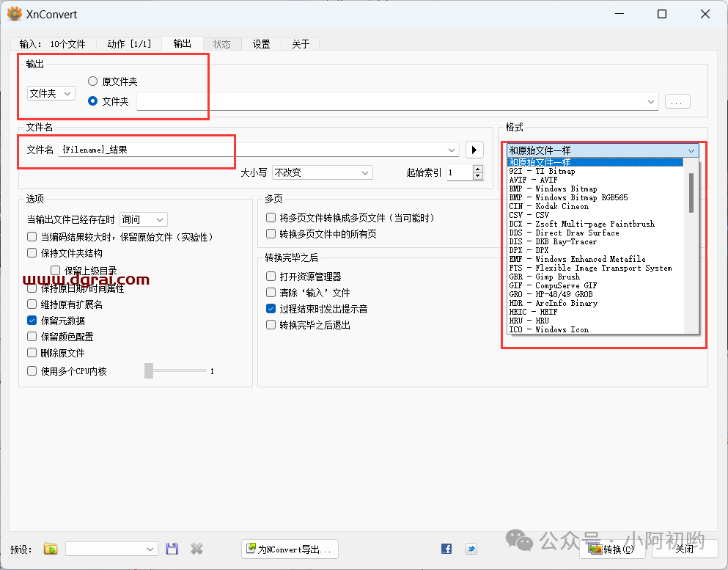Open the 状态 tab
This screenshot has width=728, height=570.
click(x=222, y=44)
